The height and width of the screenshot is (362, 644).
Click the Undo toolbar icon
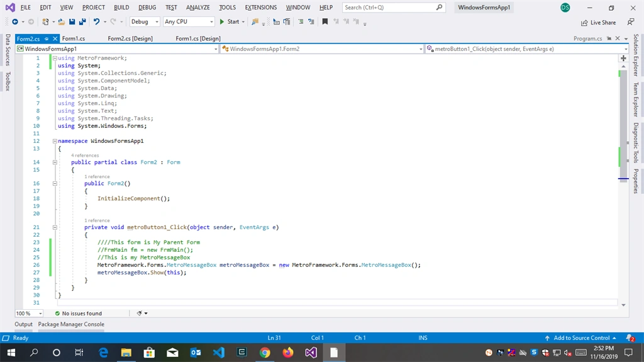(x=96, y=22)
